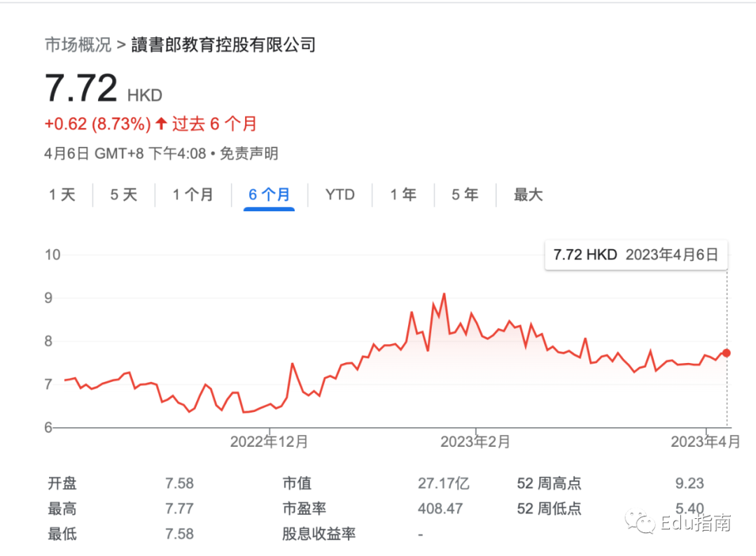Select the 5 天 time range tab
Viewport: 756px width, 556px height.
[124, 194]
